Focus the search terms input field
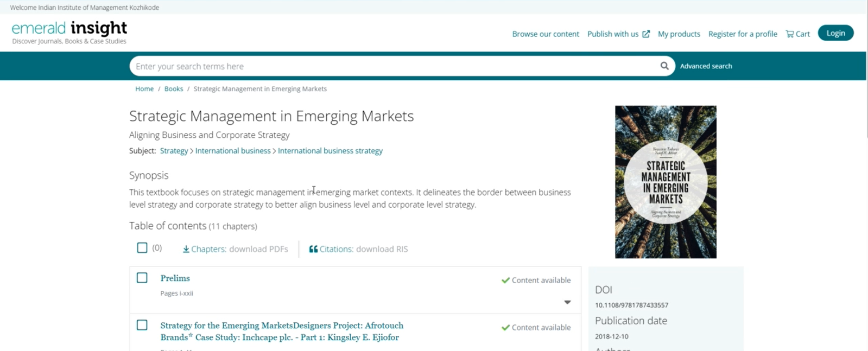The image size is (868, 351). coord(391,66)
